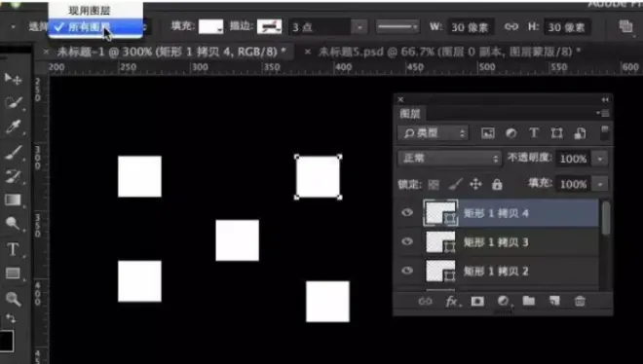
Task: Open the 类型 filter dropdown
Action: click(433, 133)
